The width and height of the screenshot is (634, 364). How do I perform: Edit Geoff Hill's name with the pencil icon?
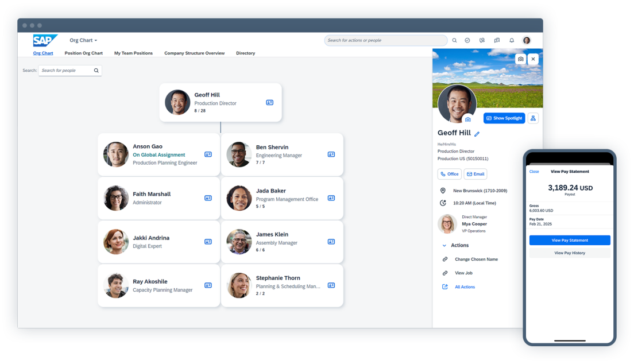click(x=477, y=134)
